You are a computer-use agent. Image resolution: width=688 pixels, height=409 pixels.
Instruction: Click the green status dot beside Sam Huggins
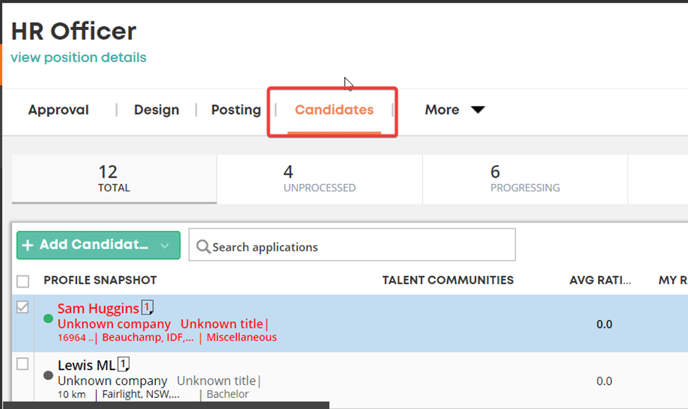tap(48, 319)
